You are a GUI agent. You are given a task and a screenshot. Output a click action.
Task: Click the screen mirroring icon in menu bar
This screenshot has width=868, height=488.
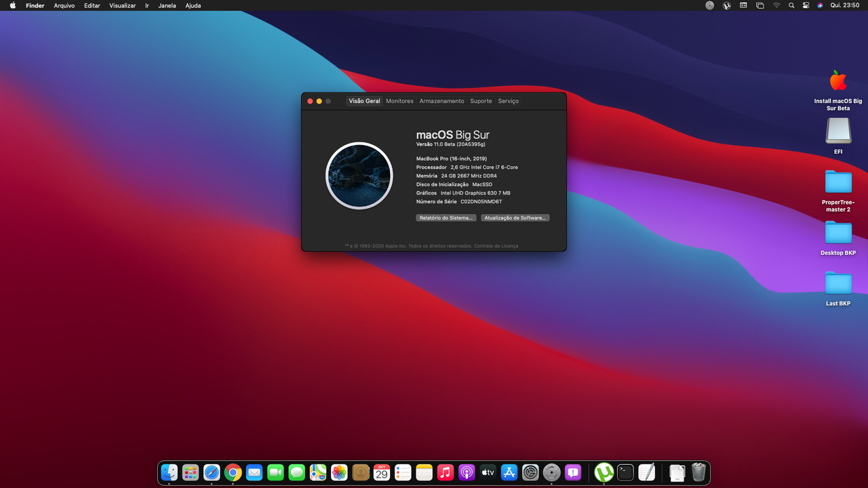coord(760,5)
